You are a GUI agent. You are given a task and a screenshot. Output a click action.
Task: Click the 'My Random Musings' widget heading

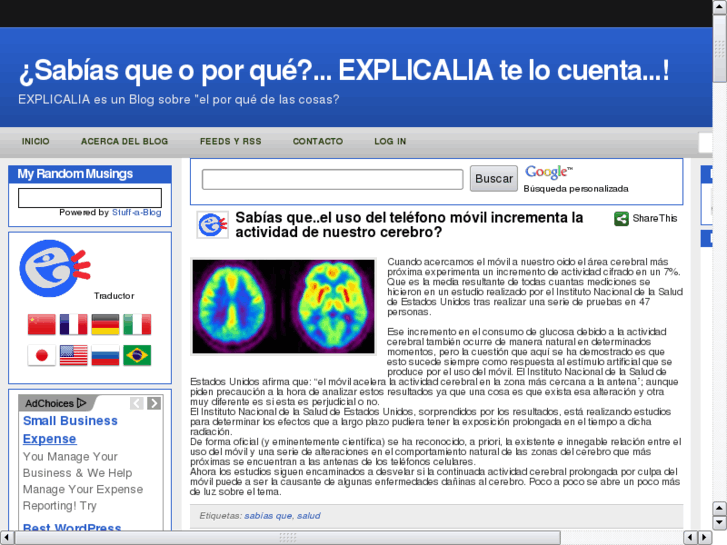point(75,174)
